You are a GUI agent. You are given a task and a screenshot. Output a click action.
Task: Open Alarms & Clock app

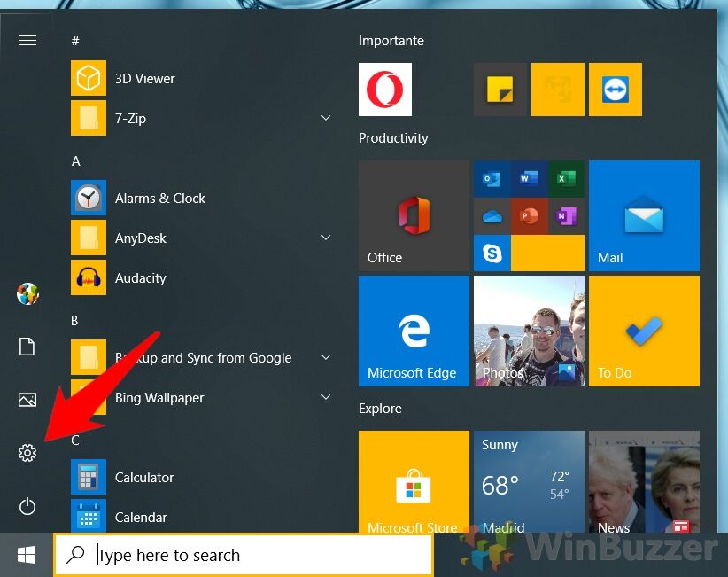(x=200, y=198)
